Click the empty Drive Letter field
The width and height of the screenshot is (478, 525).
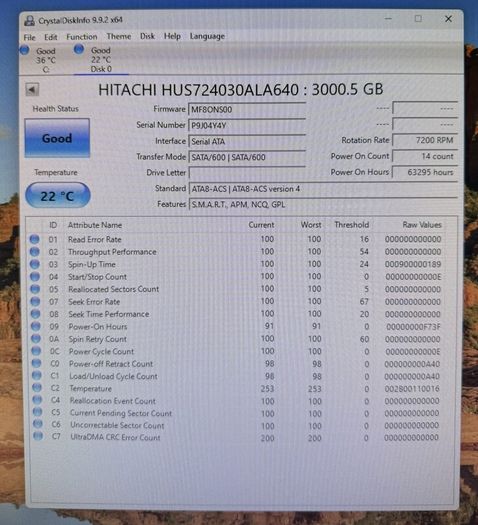point(247,173)
